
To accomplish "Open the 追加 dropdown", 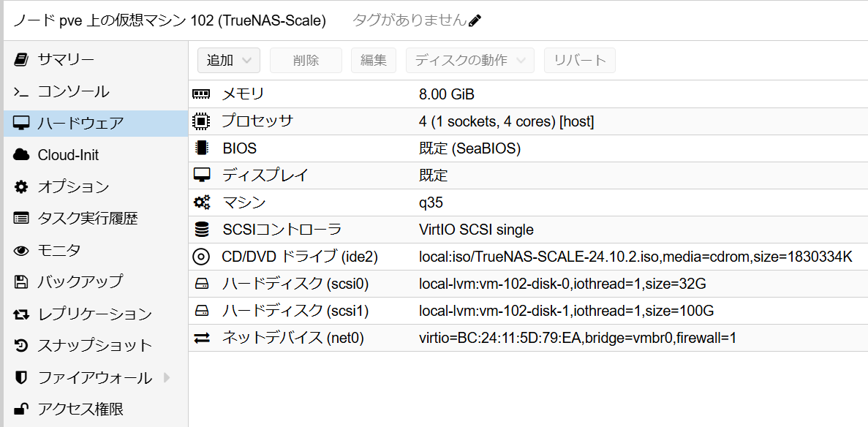I will (x=229, y=61).
